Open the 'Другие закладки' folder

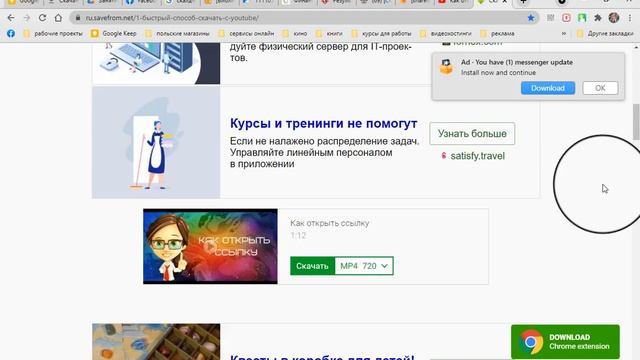[605, 33]
